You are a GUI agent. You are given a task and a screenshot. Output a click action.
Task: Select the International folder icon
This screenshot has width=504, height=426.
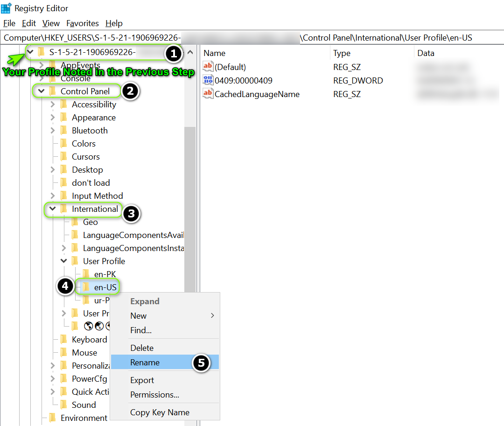click(63, 209)
